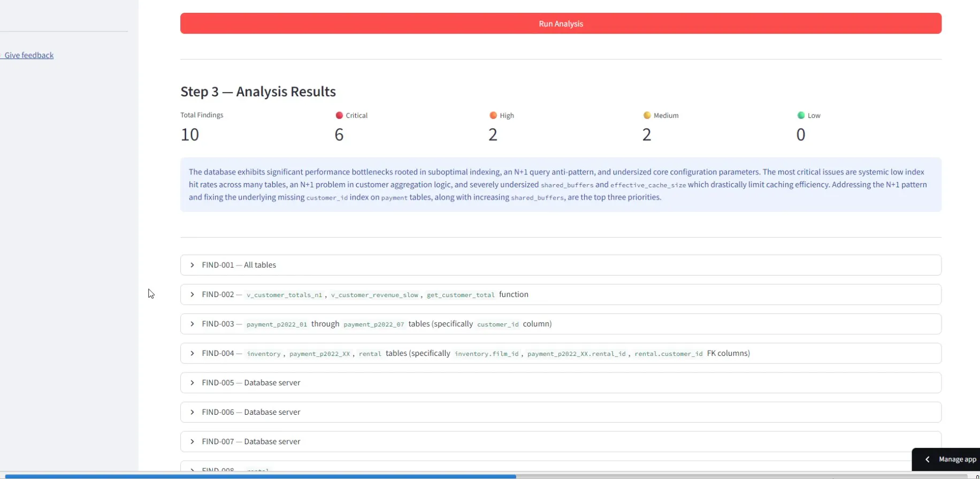Click the yellow Medium severity dot

pos(647,115)
